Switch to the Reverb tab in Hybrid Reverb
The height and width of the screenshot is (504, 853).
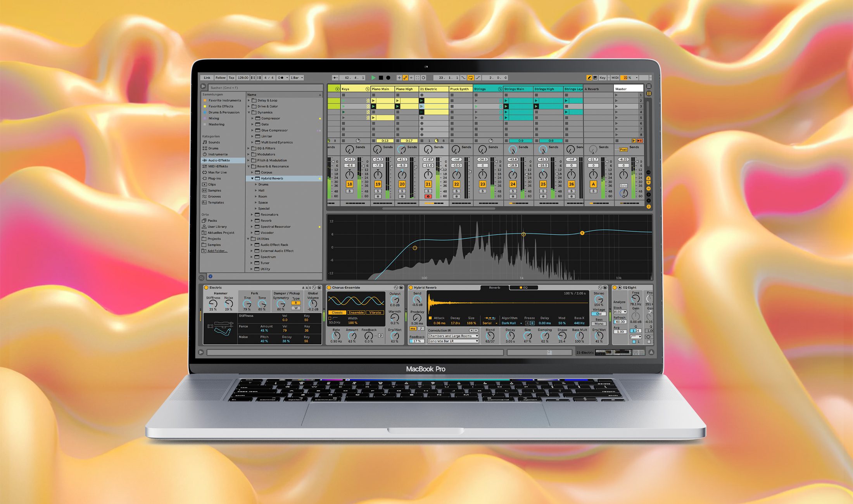pyautogui.click(x=494, y=288)
